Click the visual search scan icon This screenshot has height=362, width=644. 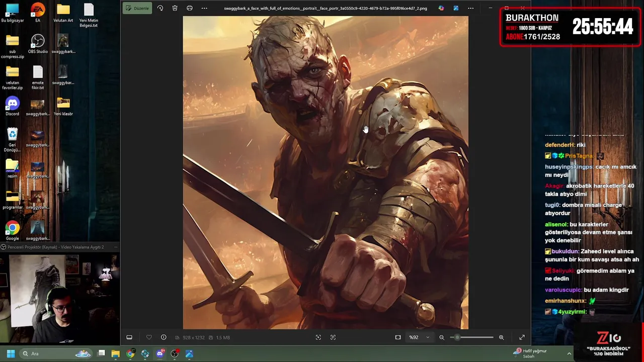(x=318, y=337)
